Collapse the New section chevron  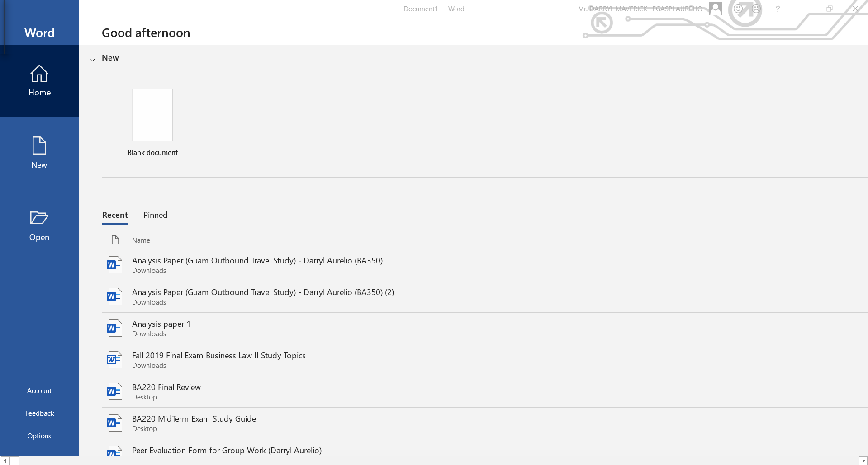(92, 59)
